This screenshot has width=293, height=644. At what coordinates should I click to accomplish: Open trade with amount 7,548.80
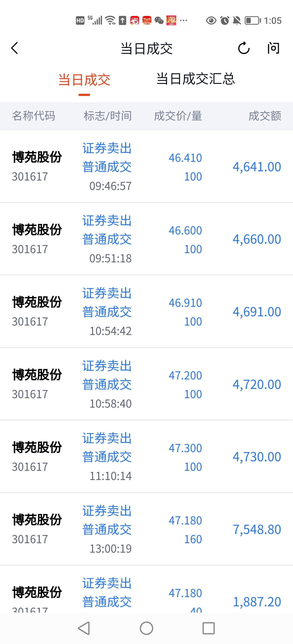coord(146,529)
